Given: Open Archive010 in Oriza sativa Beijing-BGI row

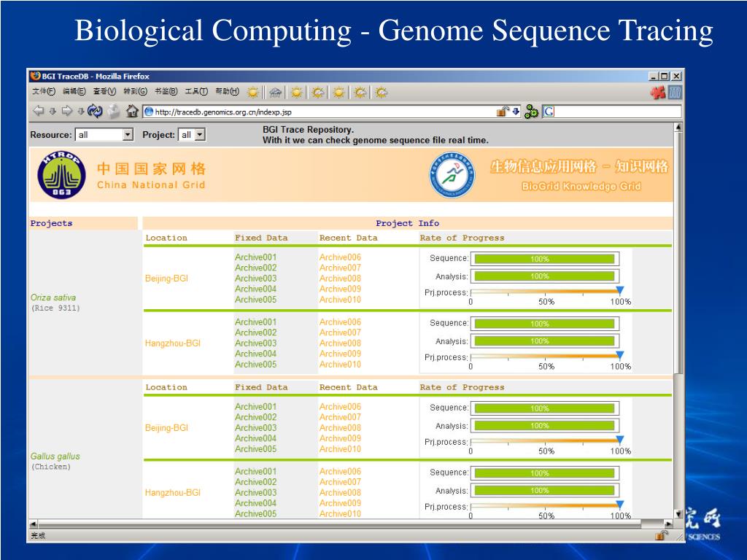Looking at the screenshot, I should click(x=340, y=300).
